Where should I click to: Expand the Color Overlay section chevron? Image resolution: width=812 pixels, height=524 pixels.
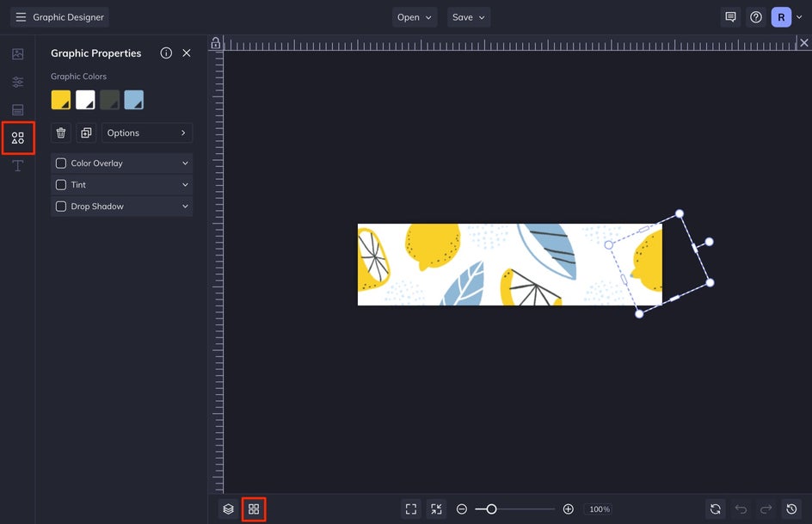pyautogui.click(x=185, y=163)
